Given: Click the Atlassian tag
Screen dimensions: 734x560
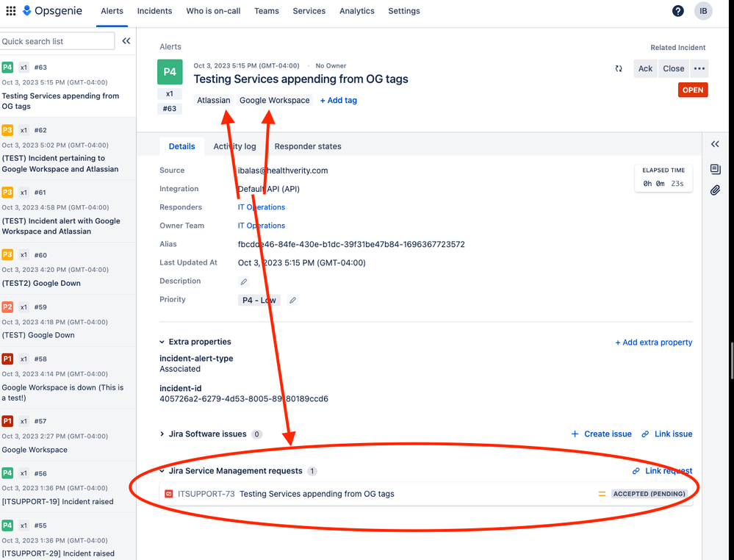Looking at the screenshot, I should click(214, 100).
